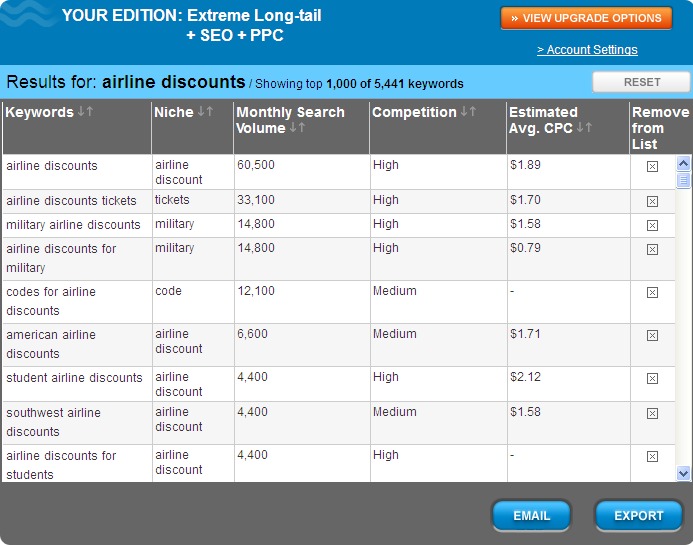Sort by Monthly Search Volume arrows
This screenshot has height=545, width=693.
click(x=298, y=128)
